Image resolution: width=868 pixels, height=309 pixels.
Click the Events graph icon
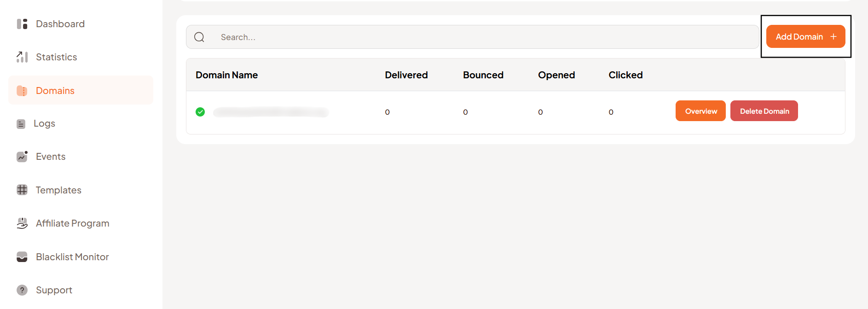[22, 157]
